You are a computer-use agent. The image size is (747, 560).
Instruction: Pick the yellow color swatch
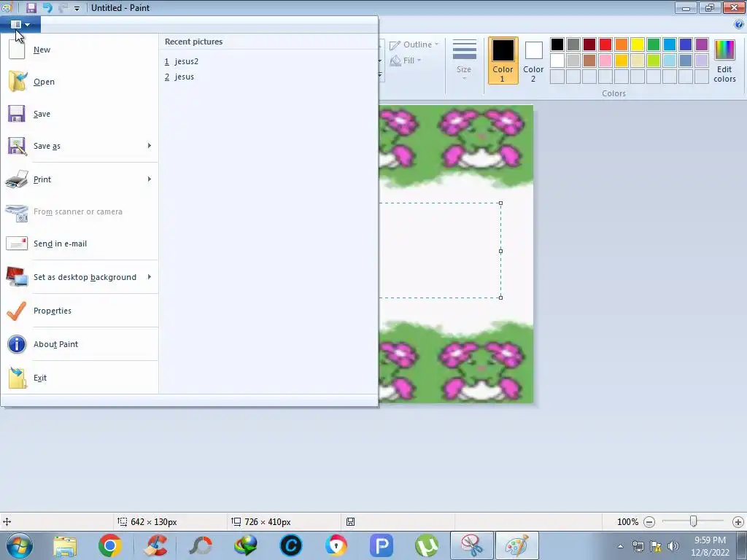click(638, 44)
